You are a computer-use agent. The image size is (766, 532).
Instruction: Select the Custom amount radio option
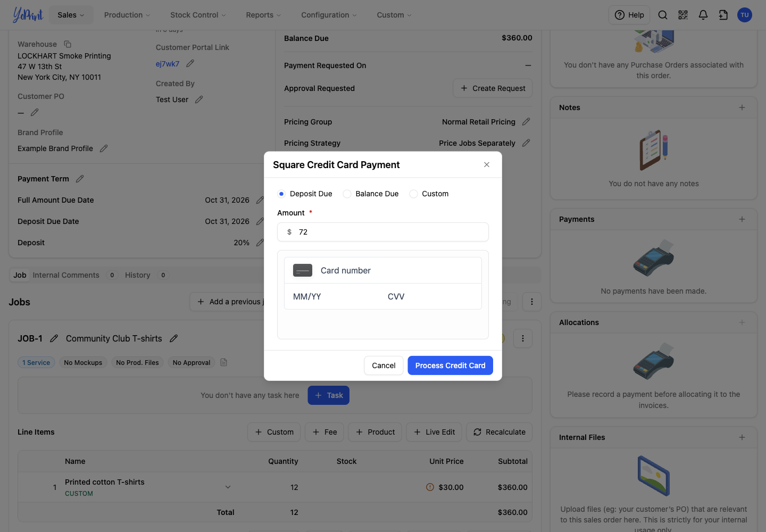coord(413,194)
